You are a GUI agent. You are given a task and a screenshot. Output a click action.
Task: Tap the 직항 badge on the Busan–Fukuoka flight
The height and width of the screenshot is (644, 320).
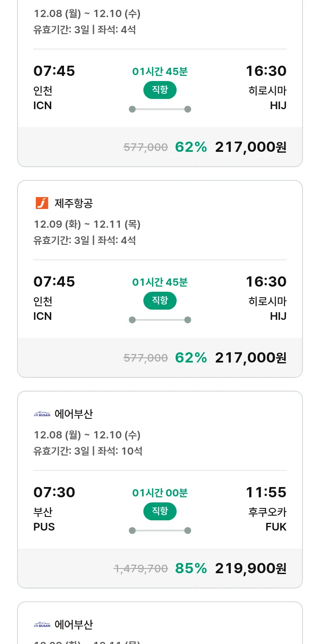click(x=160, y=511)
